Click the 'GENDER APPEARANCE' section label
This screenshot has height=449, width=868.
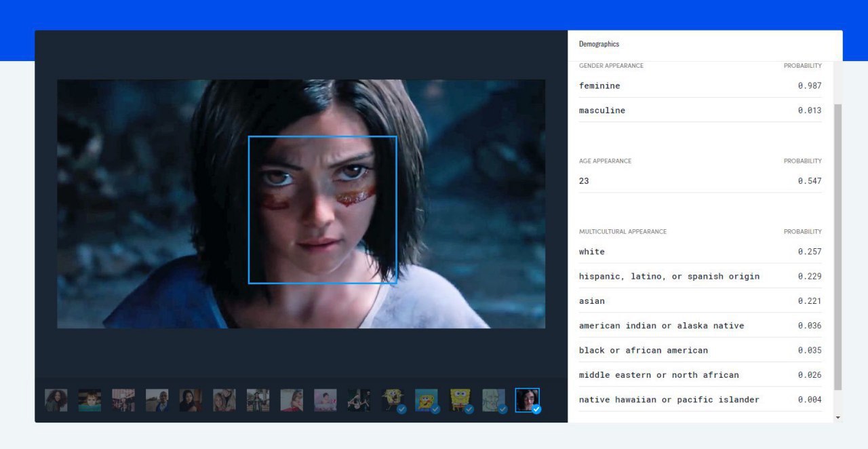(x=611, y=66)
